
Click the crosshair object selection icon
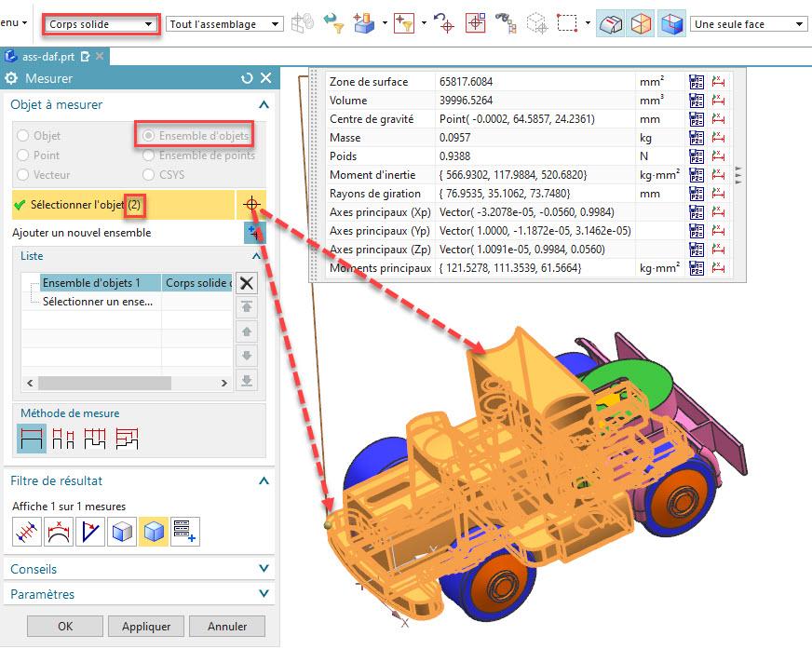coord(251,204)
